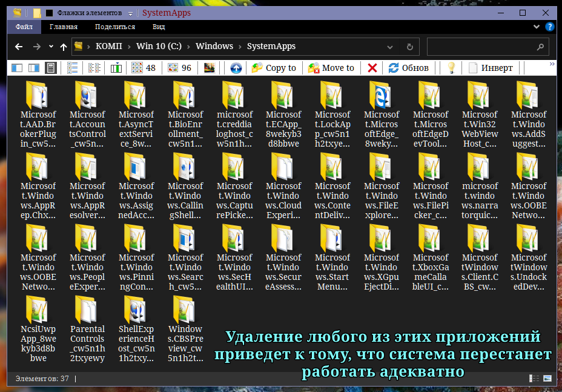The image size is (562, 392).
Task: Click the blue up-arrow circle icon
Action: [236, 68]
